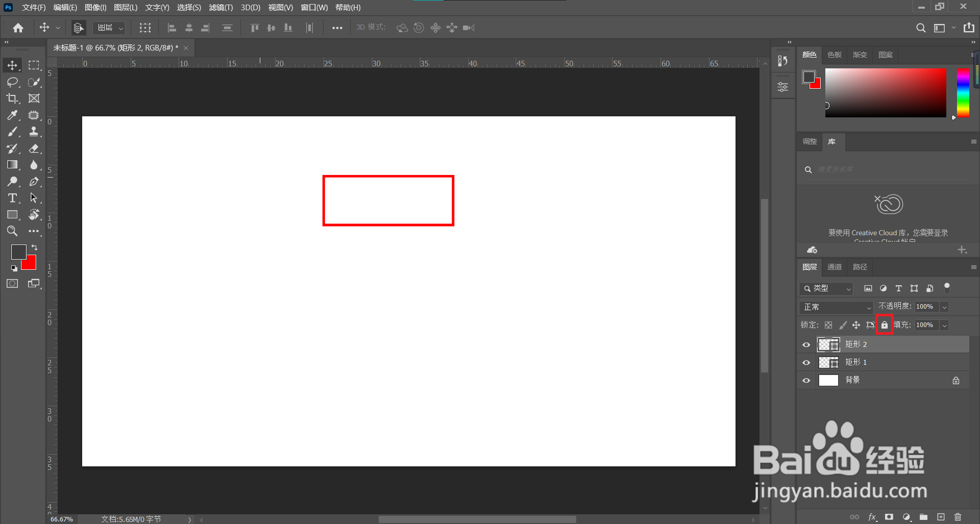Open the Libraries panel menu
This screenshot has width=980, height=524.
point(973,141)
